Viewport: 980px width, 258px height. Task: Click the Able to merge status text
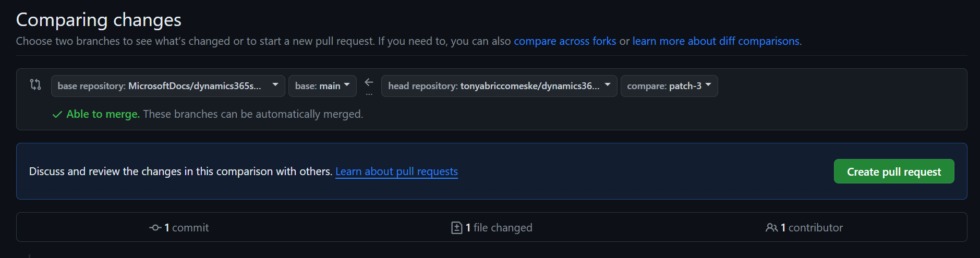[x=103, y=114]
